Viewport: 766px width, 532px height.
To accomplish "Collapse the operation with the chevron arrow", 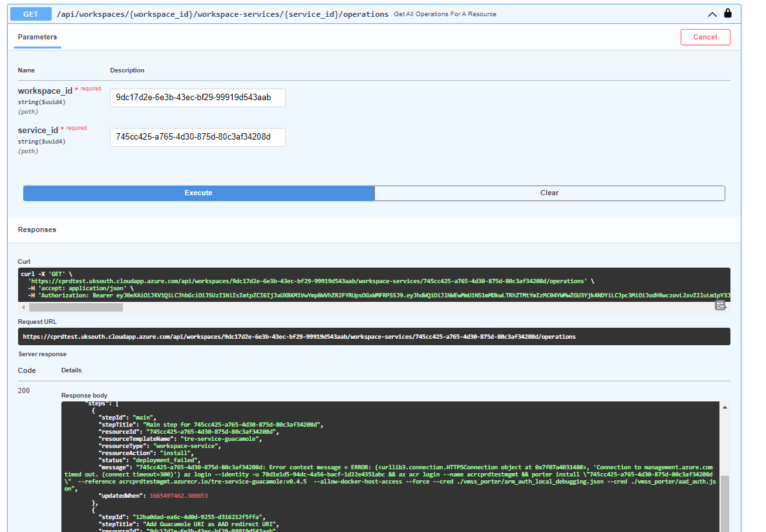I will tap(712, 14).
